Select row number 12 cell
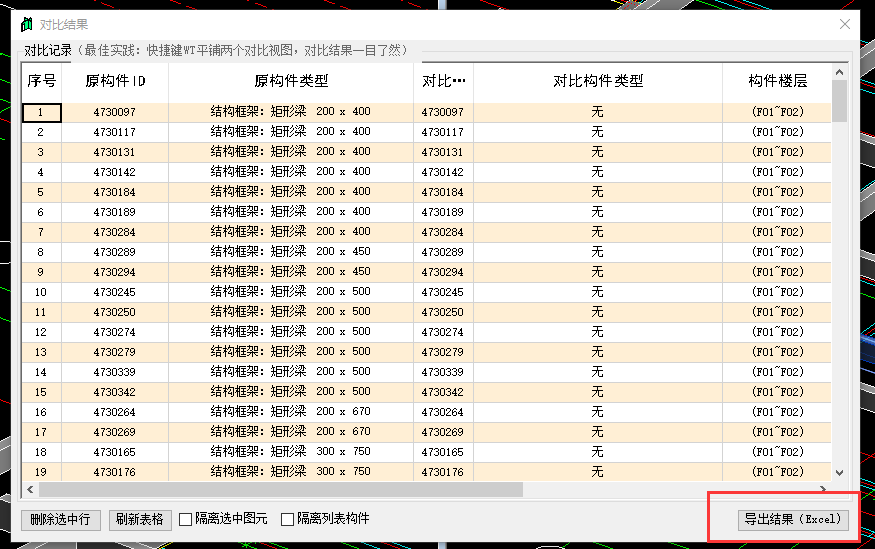 coord(42,332)
